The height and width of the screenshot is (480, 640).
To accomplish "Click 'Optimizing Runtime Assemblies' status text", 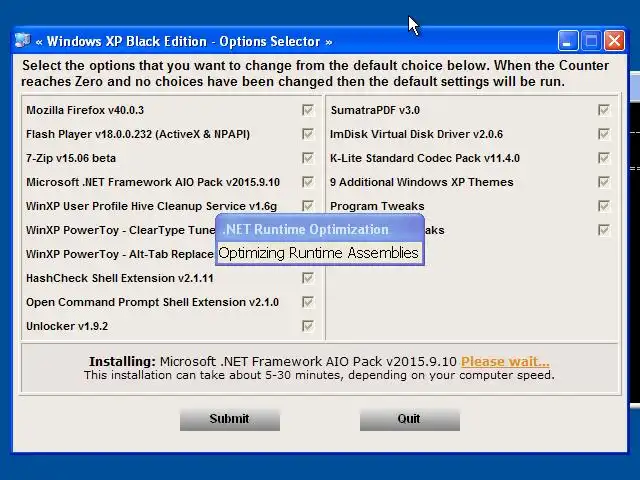I will coord(318,253).
